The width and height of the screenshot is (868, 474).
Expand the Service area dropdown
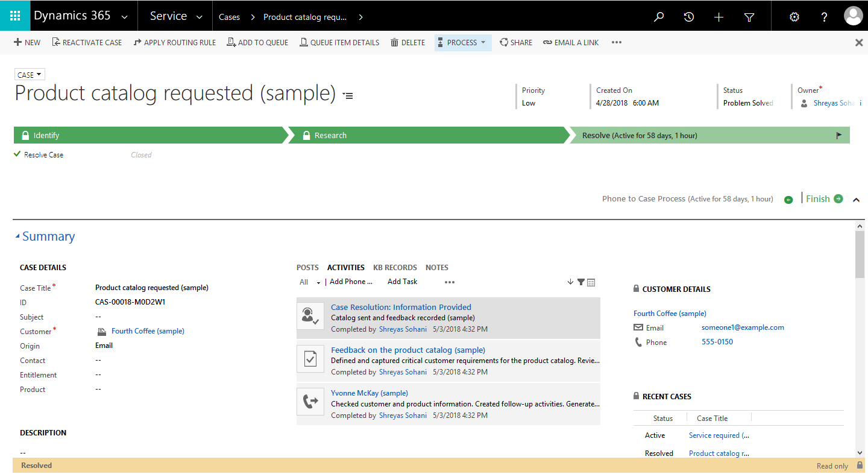point(199,17)
